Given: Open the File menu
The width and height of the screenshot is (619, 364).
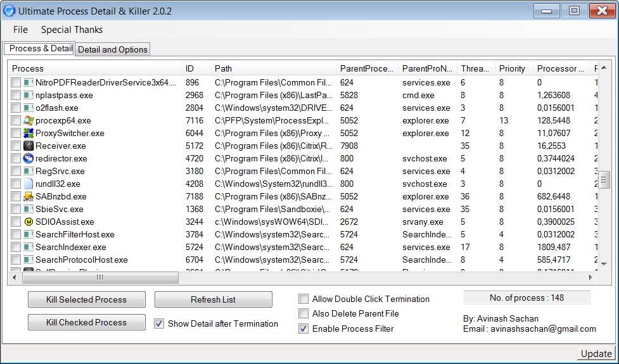Looking at the screenshot, I should click(20, 30).
